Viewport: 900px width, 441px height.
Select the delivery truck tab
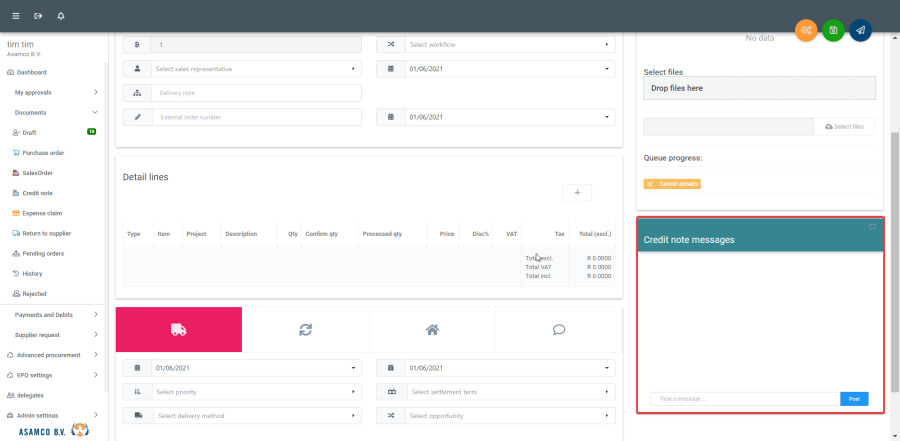pyautogui.click(x=179, y=329)
